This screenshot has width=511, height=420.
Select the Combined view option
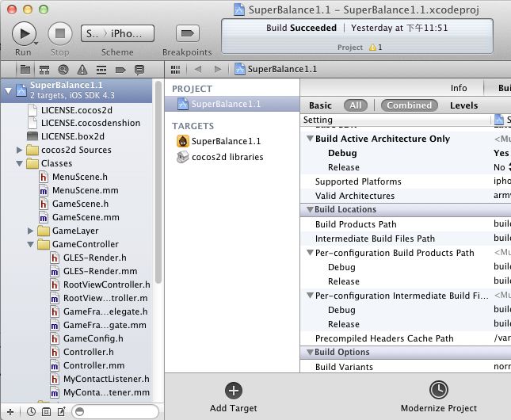pos(409,105)
